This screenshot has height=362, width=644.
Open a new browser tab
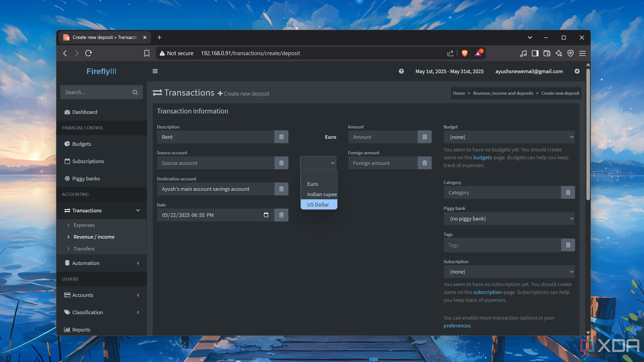tap(159, 38)
